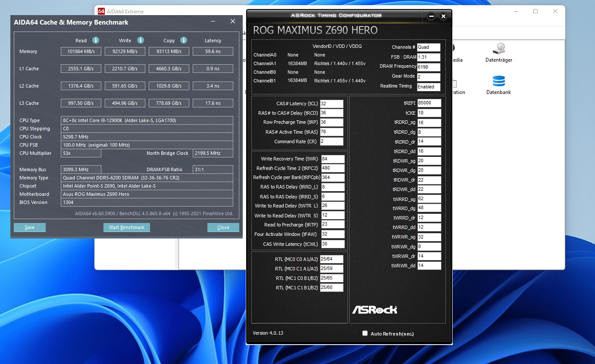Click the Memory Read value 101864 MB/s

pyautogui.click(x=81, y=51)
